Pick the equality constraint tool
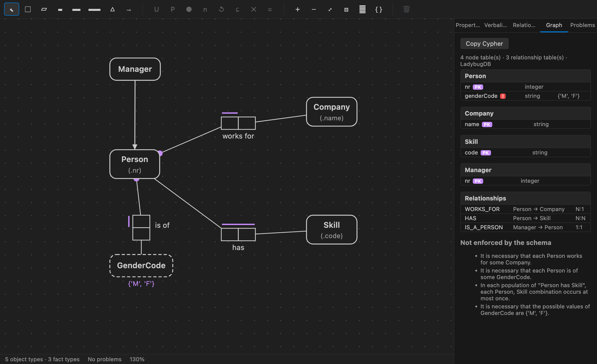This screenshot has height=364, width=597. (x=270, y=9)
